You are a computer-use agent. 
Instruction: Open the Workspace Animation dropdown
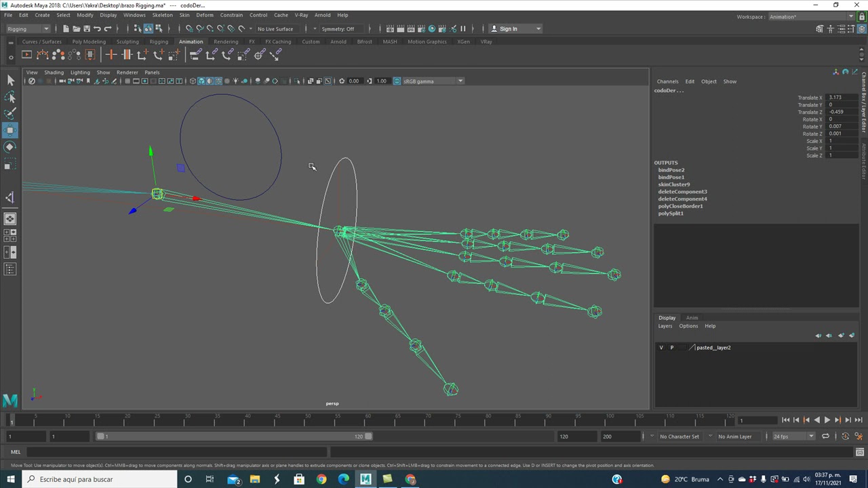[812, 17]
